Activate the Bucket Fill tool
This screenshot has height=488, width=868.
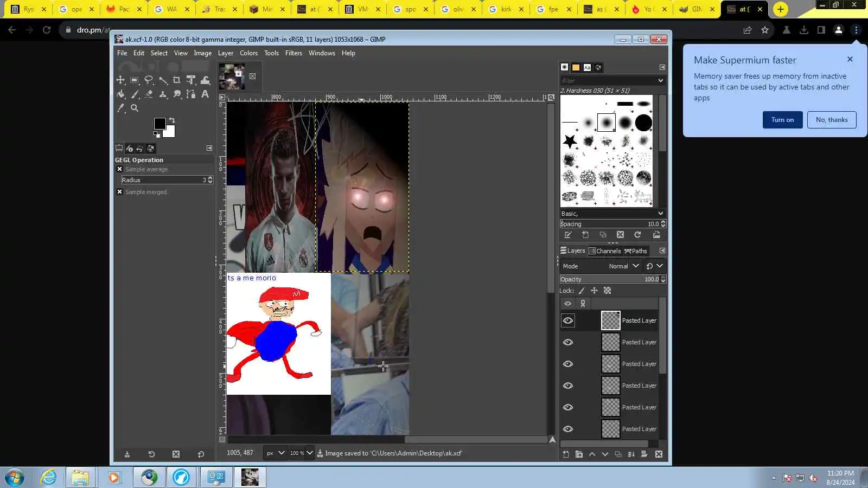[x=120, y=94]
